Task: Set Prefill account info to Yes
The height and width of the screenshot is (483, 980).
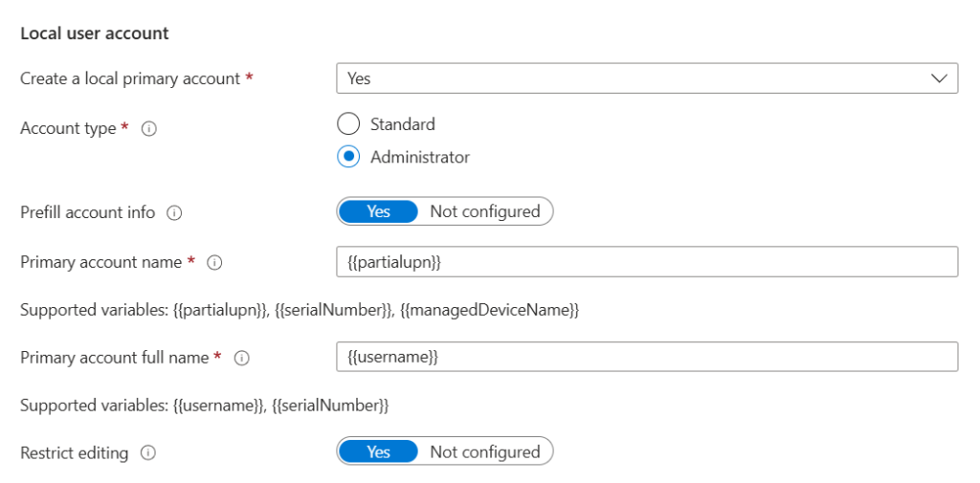Action: 378,211
